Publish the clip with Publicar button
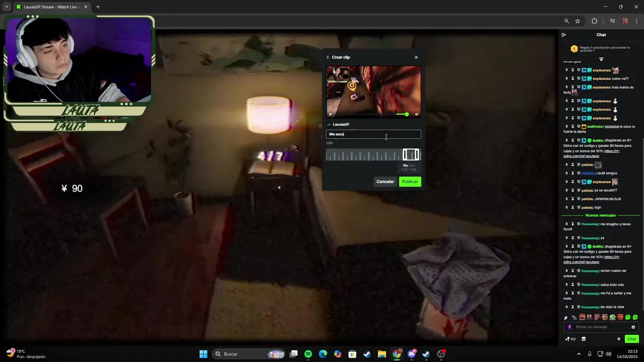644x362 pixels. (410, 182)
